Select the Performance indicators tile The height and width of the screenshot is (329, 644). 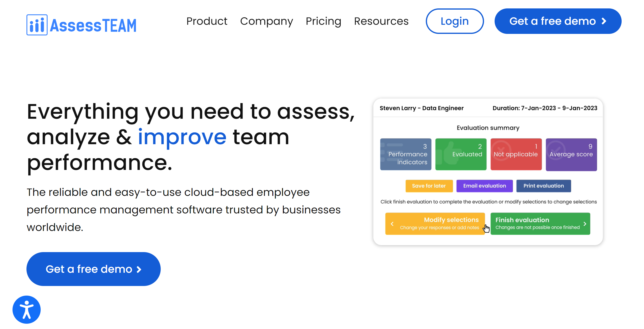pyautogui.click(x=406, y=154)
